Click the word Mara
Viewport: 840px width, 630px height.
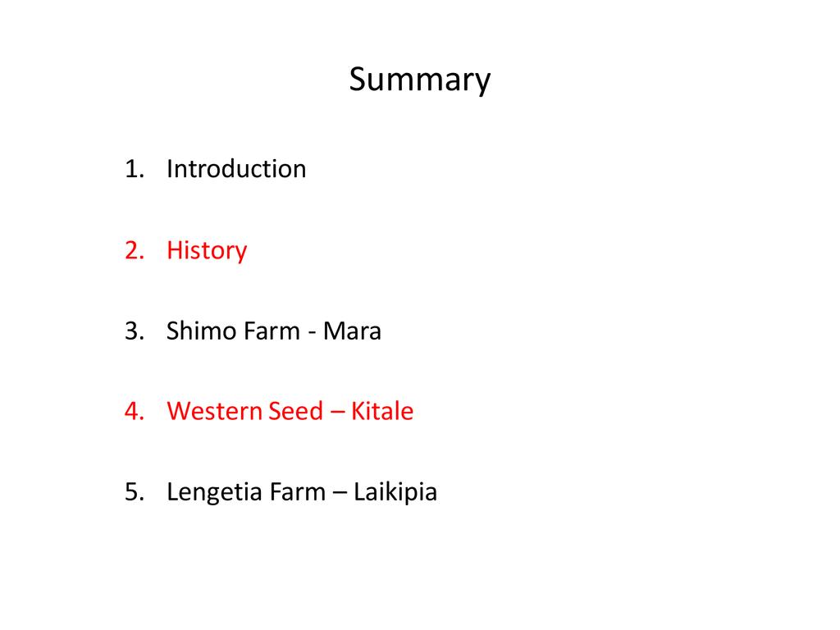tap(352, 331)
